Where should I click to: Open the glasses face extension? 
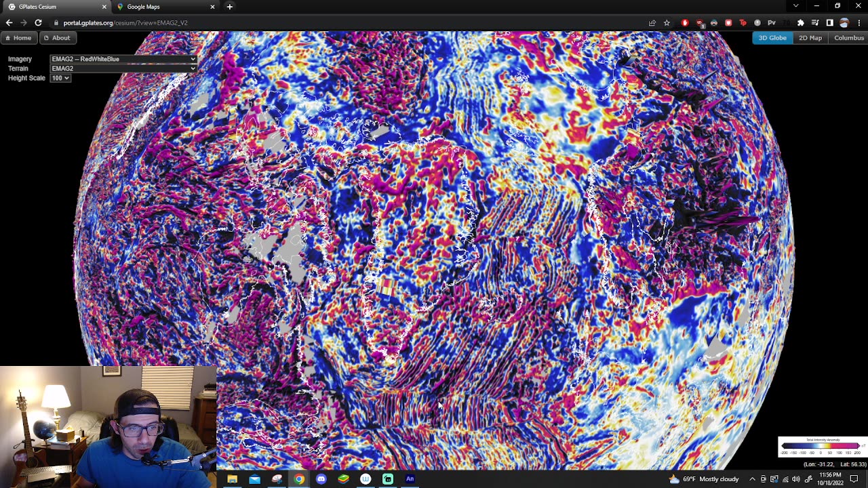click(x=713, y=22)
